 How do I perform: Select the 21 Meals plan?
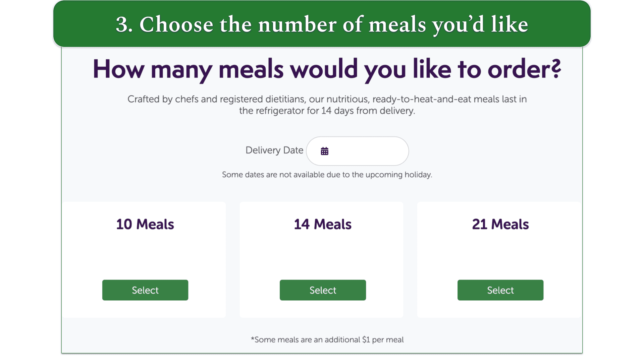pos(500,290)
